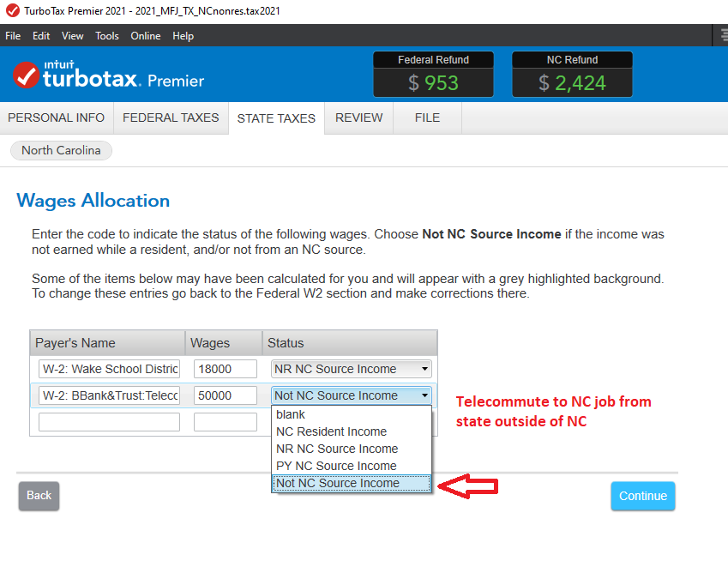728x567 pixels.
Task: Open the Tools menu
Action: point(107,36)
